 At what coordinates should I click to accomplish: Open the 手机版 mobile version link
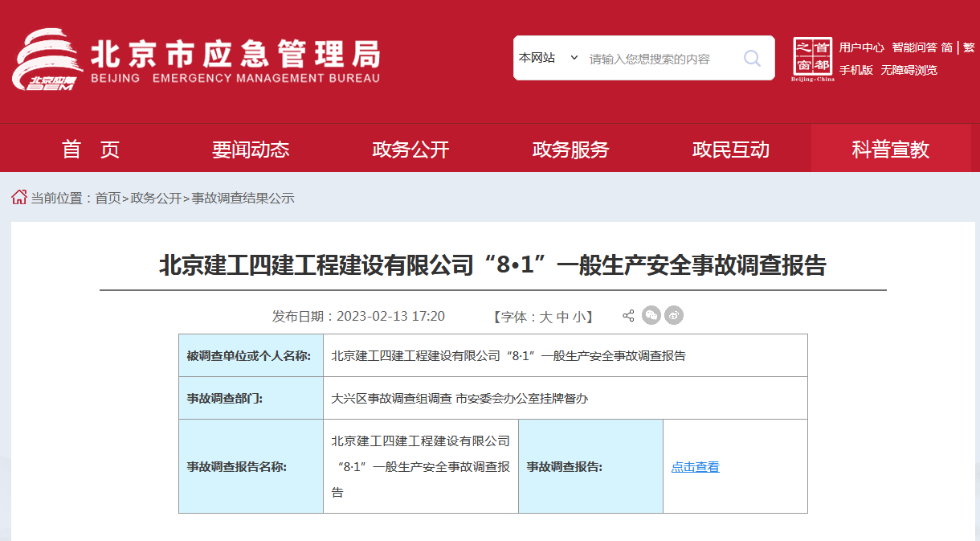point(856,70)
